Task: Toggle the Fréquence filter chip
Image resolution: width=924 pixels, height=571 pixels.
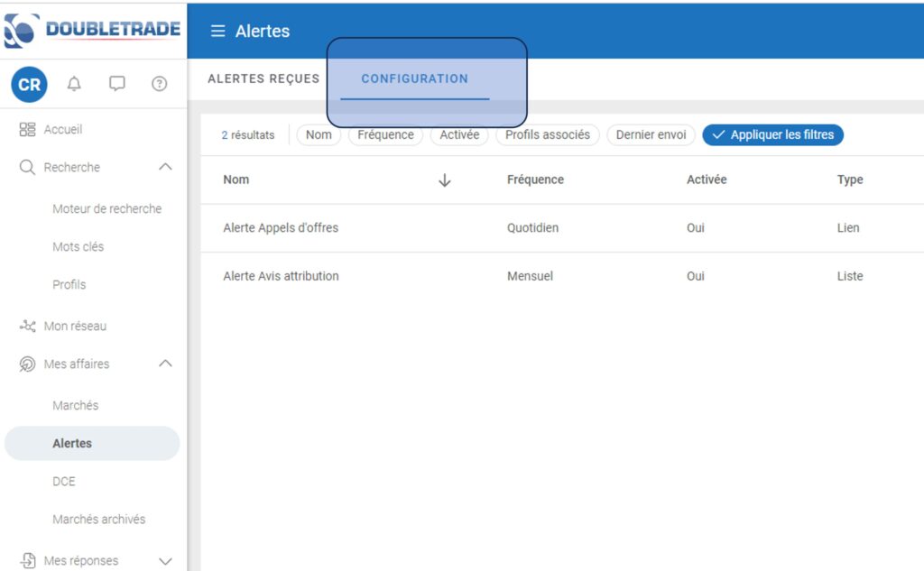Action: point(385,135)
